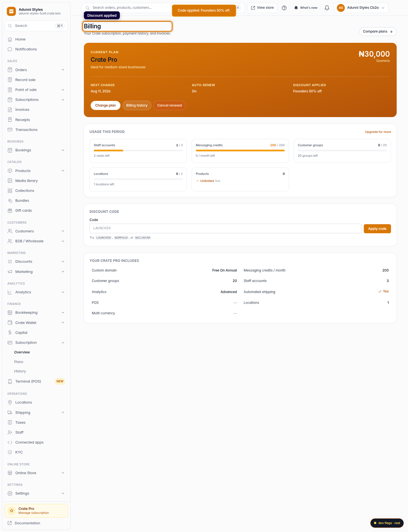
Task: Open the Adunni Styles Cb2a account dropdown
Action: click(361, 8)
